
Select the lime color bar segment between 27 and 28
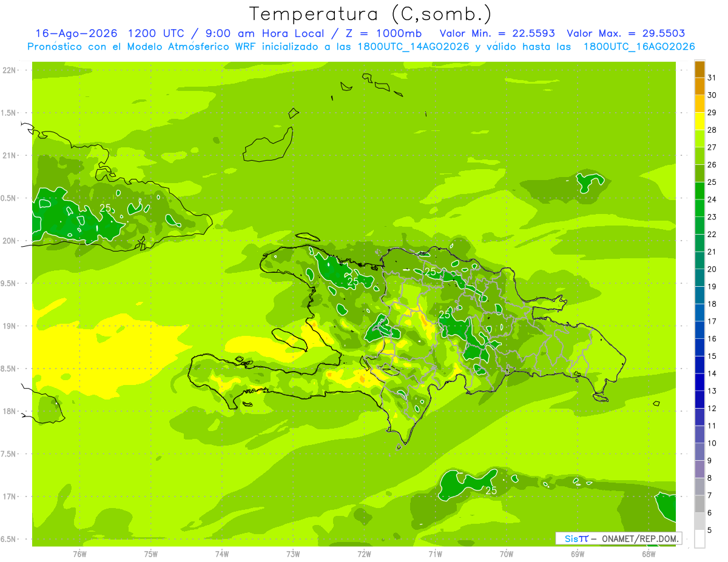pyautogui.click(x=699, y=139)
